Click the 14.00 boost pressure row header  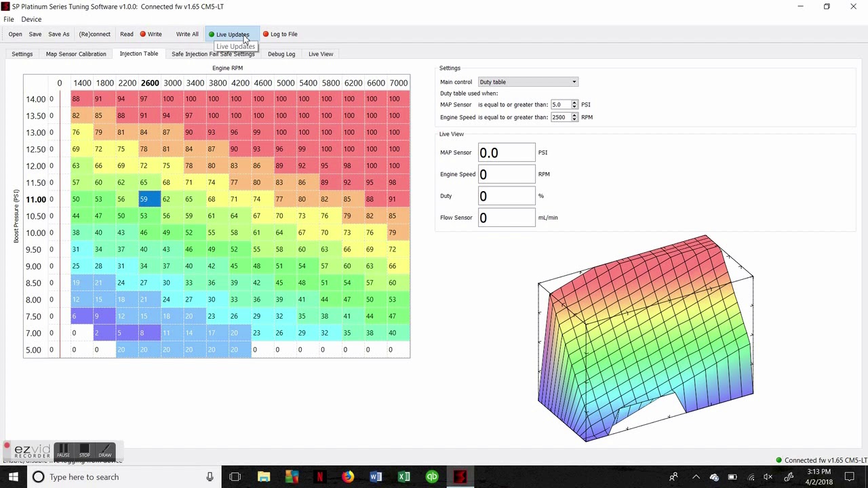point(36,99)
